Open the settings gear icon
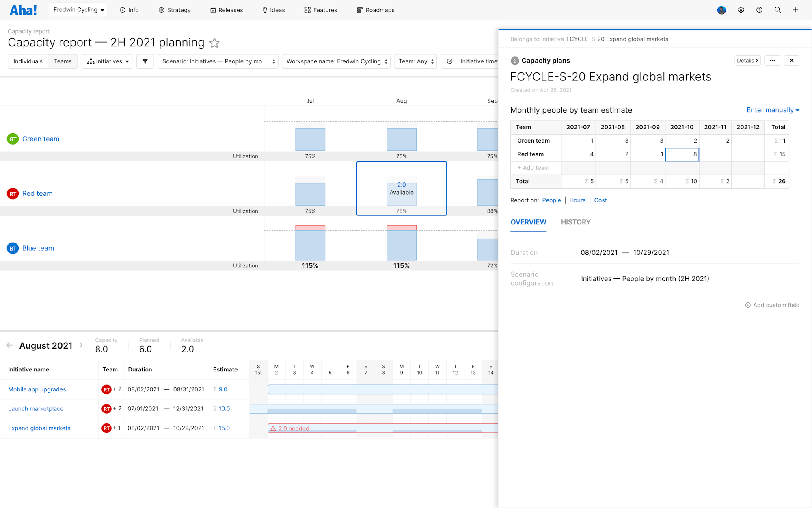812x508 pixels. pyautogui.click(x=741, y=10)
